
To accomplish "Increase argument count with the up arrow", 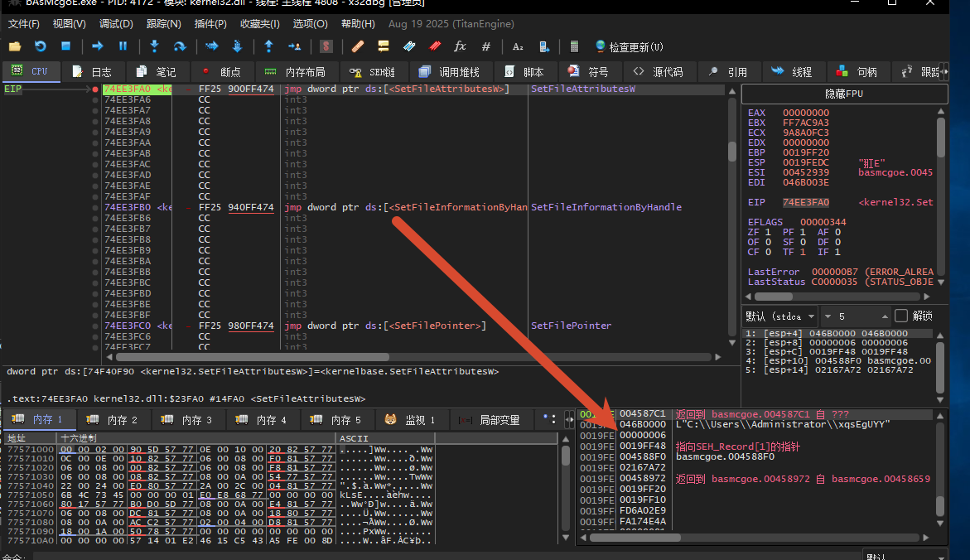I will point(885,316).
